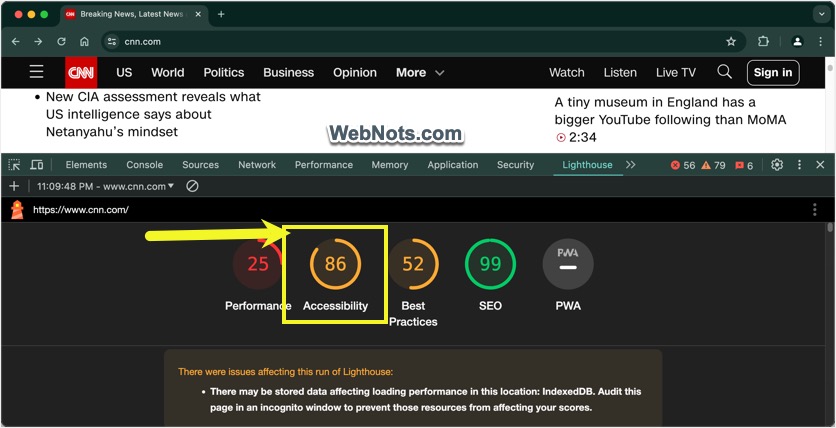Screen dimensions: 836x428
Task: Expand the More dropdown on CNN
Action: (x=420, y=72)
